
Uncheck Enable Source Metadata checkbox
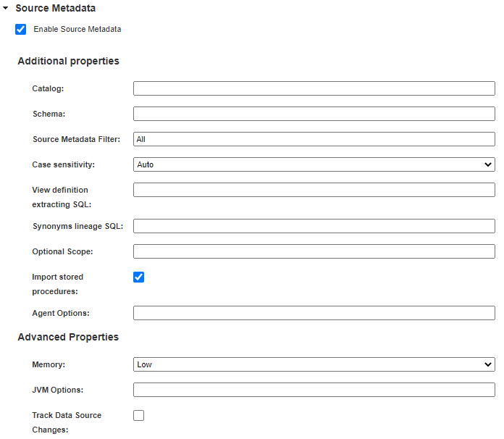[x=20, y=29]
